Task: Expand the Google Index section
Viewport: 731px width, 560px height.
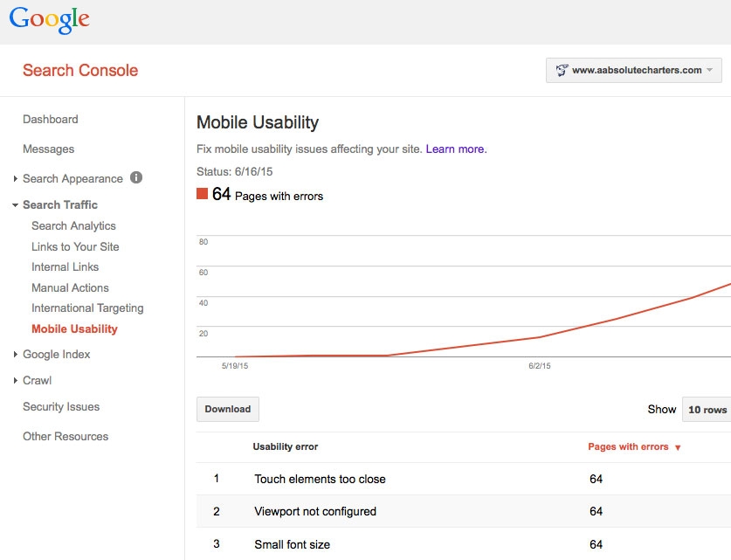Action: point(16,355)
